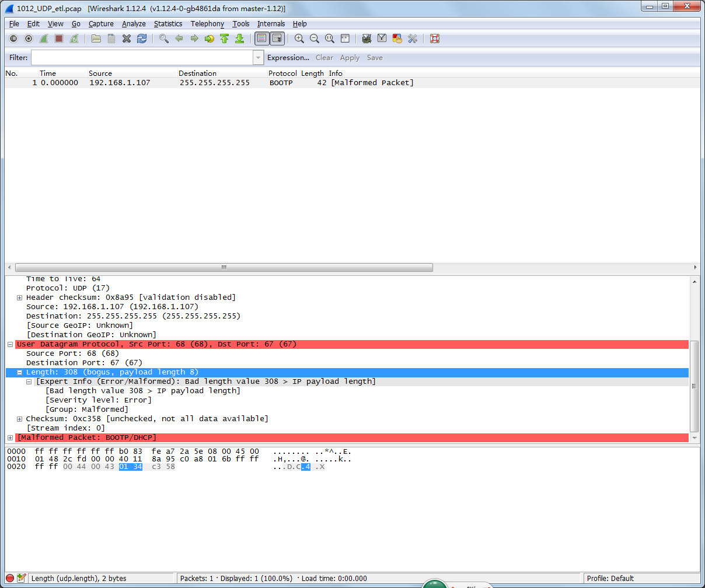Open preferences wrench icon
This screenshot has height=588, width=705.
(413, 38)
